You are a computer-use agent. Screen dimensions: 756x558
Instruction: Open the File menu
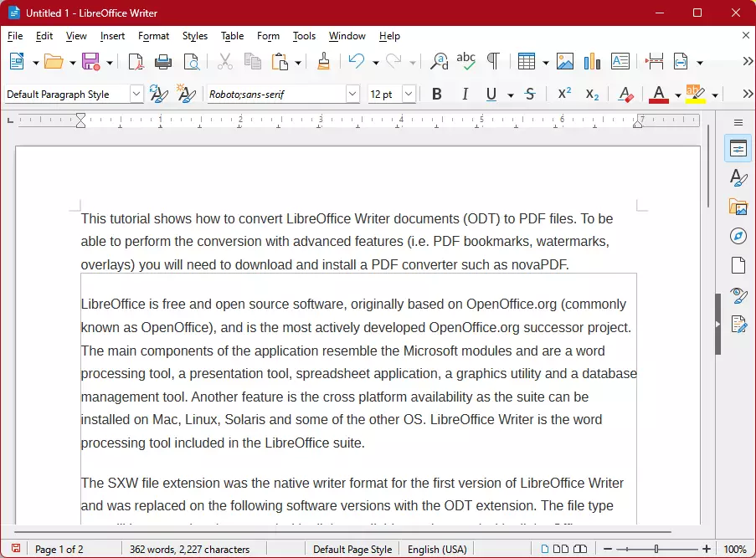[x=15, y=36]
